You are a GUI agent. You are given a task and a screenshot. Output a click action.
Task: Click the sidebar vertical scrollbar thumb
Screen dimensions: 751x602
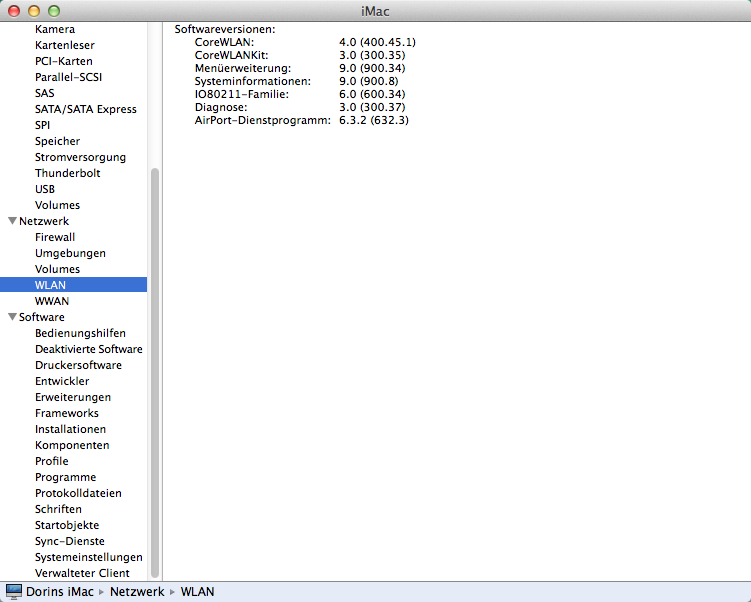point(155,374)
